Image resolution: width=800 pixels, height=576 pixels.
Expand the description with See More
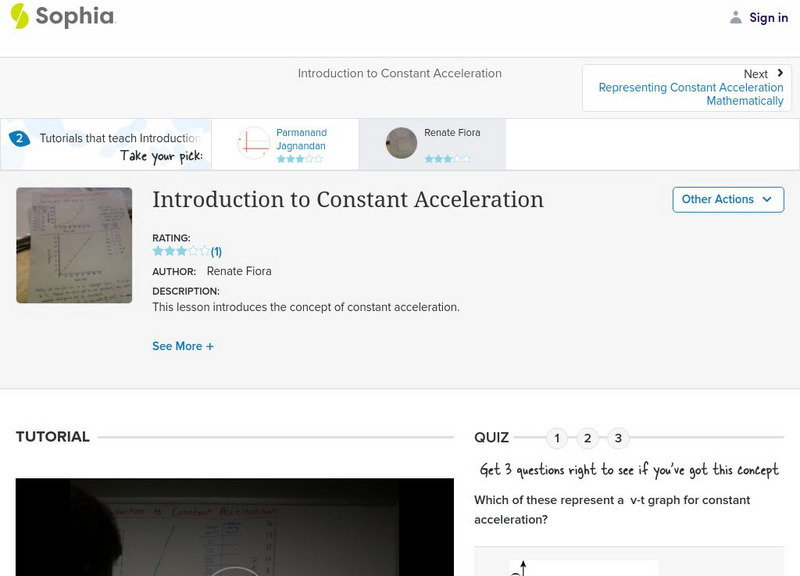pyautogui.click(x=183, y=345)
